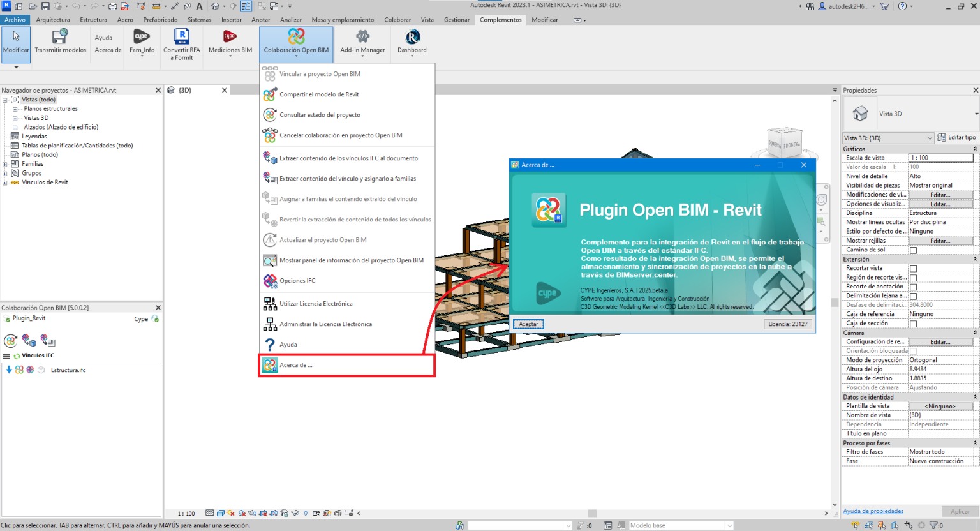Check Región de recorte visible

pos(914,277)
